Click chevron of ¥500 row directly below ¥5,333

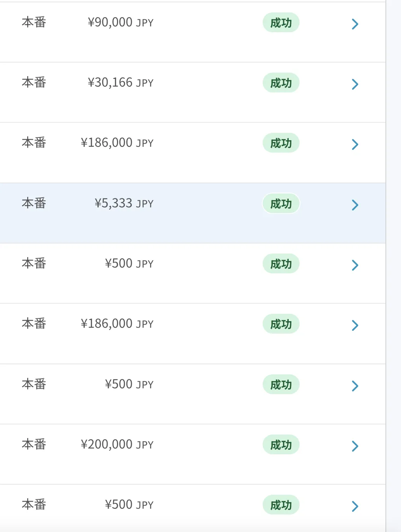pyautogui.click(x=355, y=265)
